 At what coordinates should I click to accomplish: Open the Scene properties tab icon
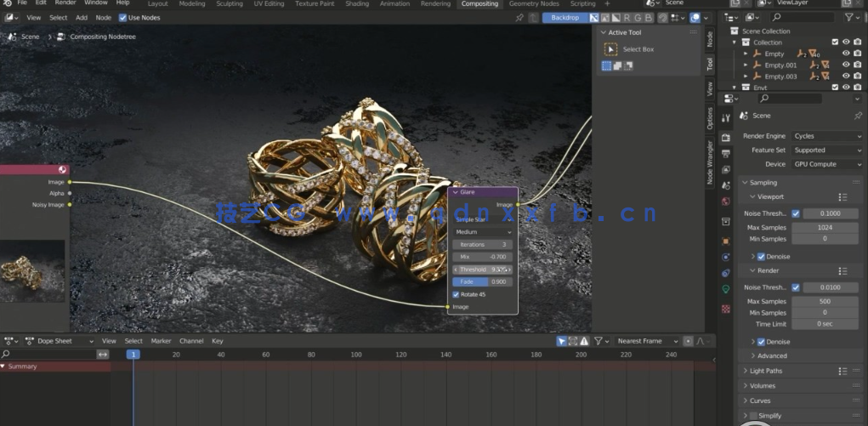coord(726,185)
